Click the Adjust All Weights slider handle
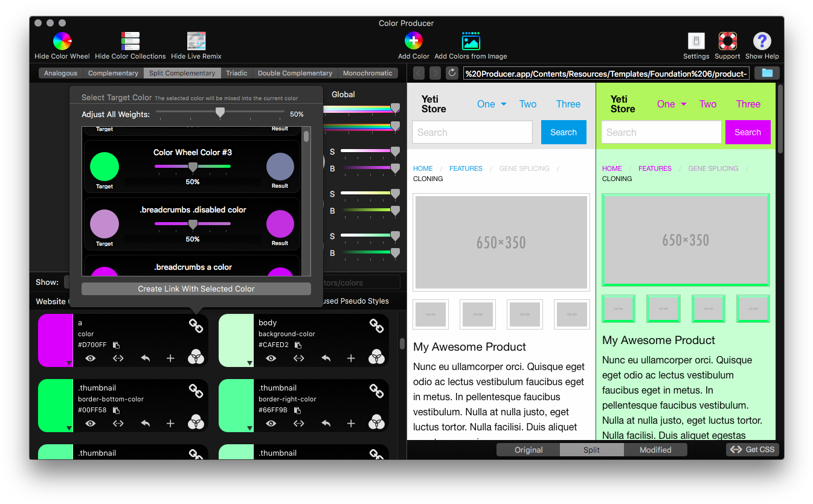813x504 pixels. (220, 112)
